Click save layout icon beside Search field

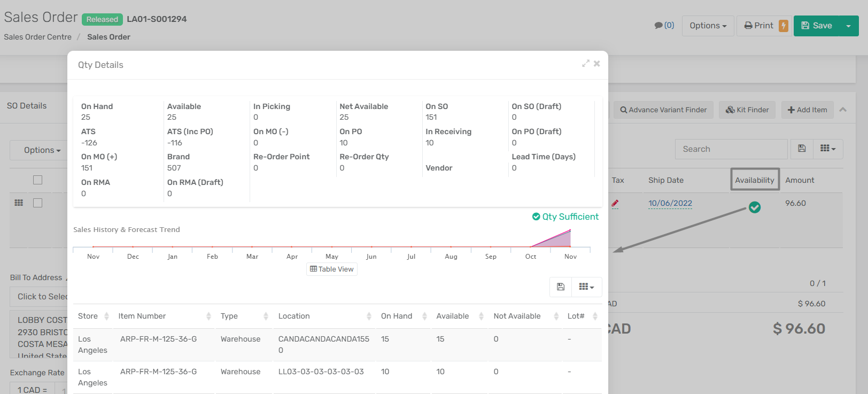click(x=802, y=149)
